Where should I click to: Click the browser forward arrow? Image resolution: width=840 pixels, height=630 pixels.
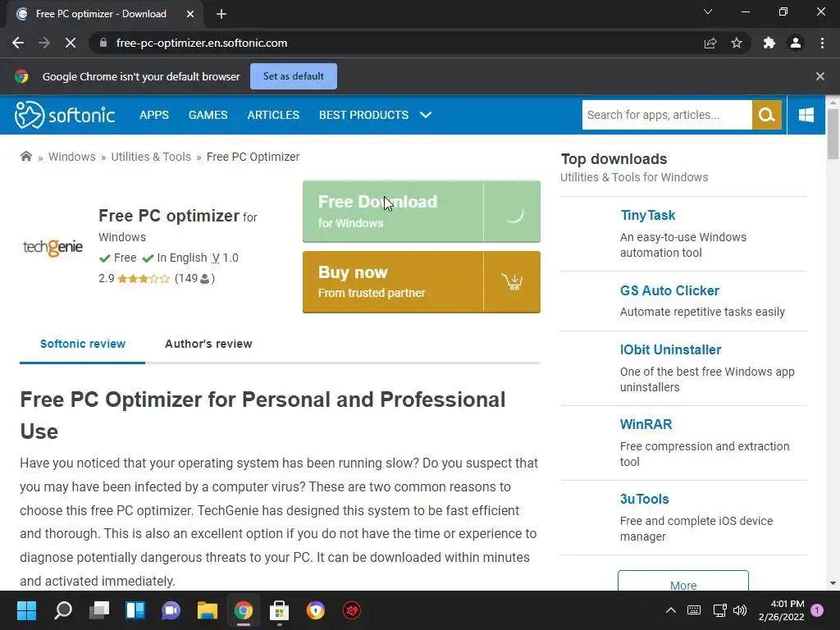coord(44,43)
